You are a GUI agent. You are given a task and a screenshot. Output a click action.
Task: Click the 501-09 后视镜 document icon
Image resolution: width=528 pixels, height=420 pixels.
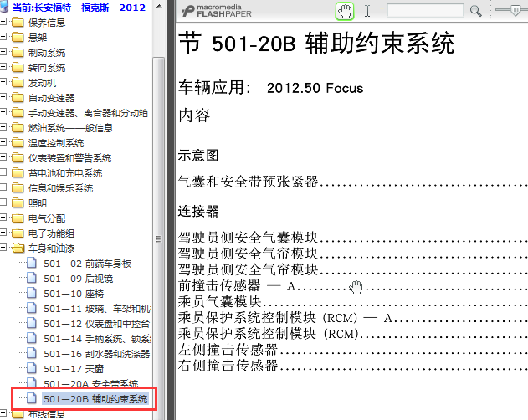pyautogui.click(x=32, y=278)
